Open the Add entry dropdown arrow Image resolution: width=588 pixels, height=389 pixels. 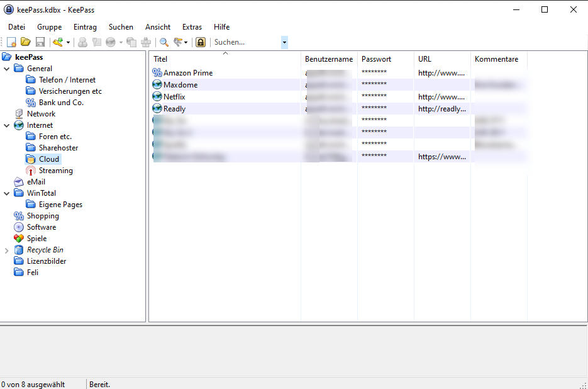[x=68, y=42]
